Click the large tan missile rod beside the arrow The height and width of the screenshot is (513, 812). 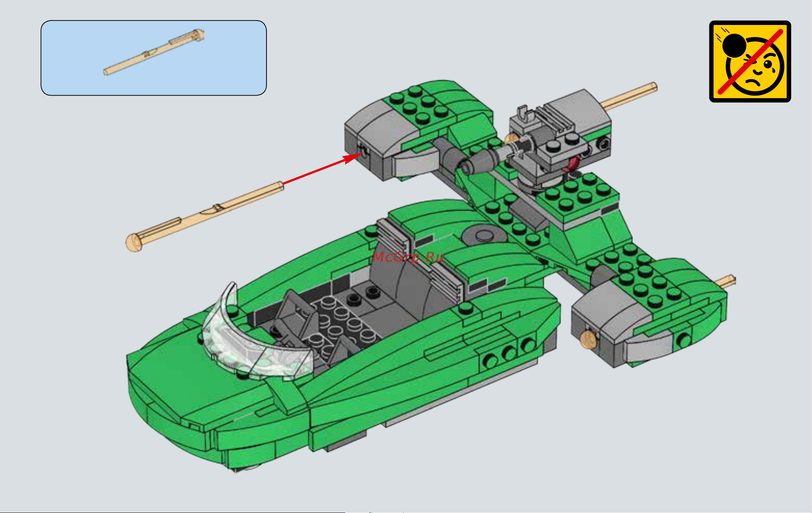(204, 217)
